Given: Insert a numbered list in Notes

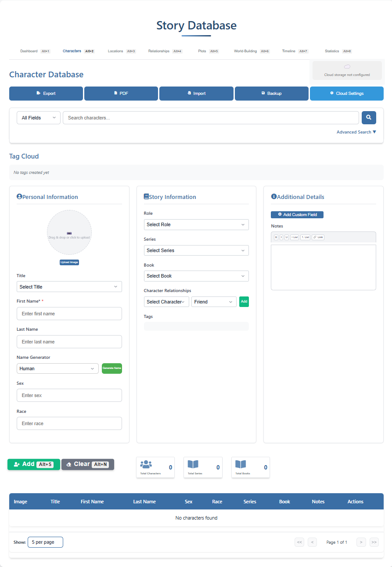Looking at the screenshot, I should 305,237.
